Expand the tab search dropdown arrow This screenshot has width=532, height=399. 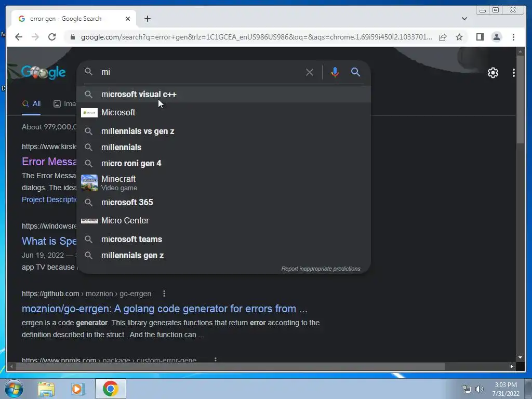464,19
